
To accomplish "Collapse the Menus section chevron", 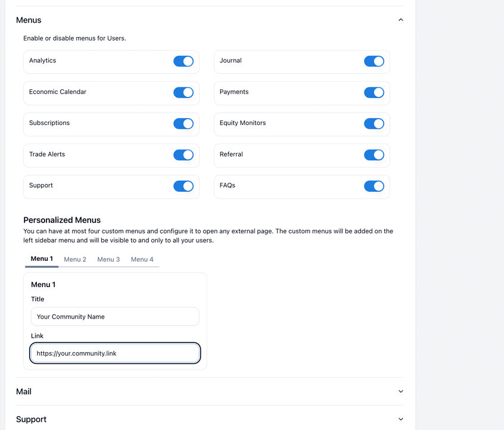I will [x=400, y=20].
